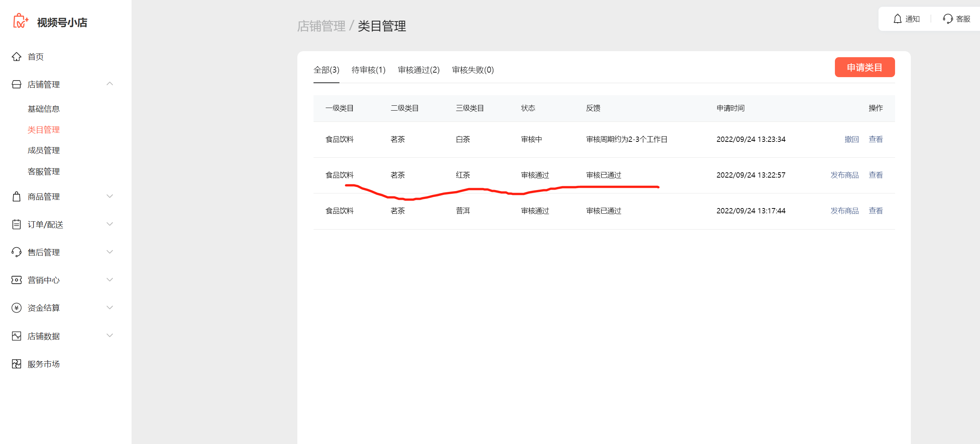Click the clipboard icon for 订单/配送
This screenshot has width=980, height=444.
17,224
